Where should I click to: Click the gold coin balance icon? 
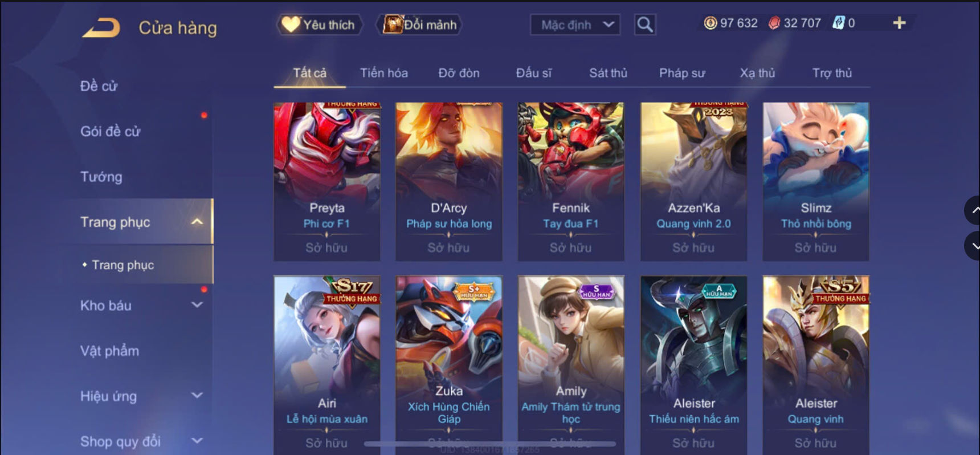point(710,23)
